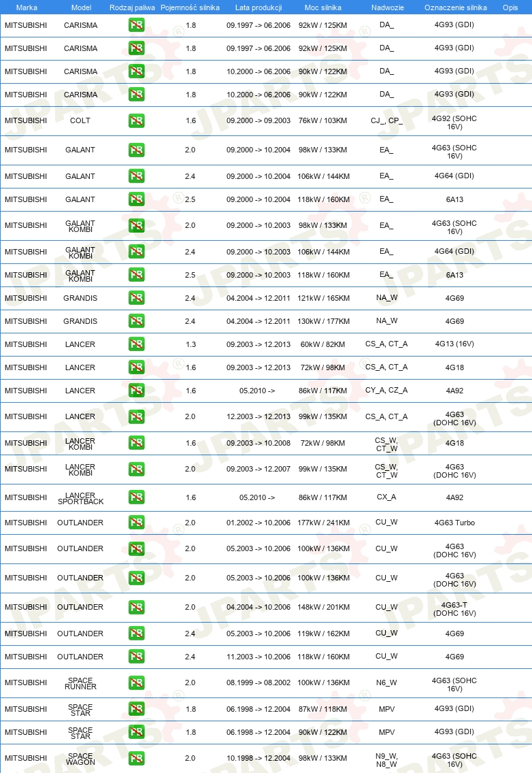The width and height of the screenshot is (532, 773).
Task: Click fuel icon for GRANDIS 121kW row
Action: (x=137, y=298)
